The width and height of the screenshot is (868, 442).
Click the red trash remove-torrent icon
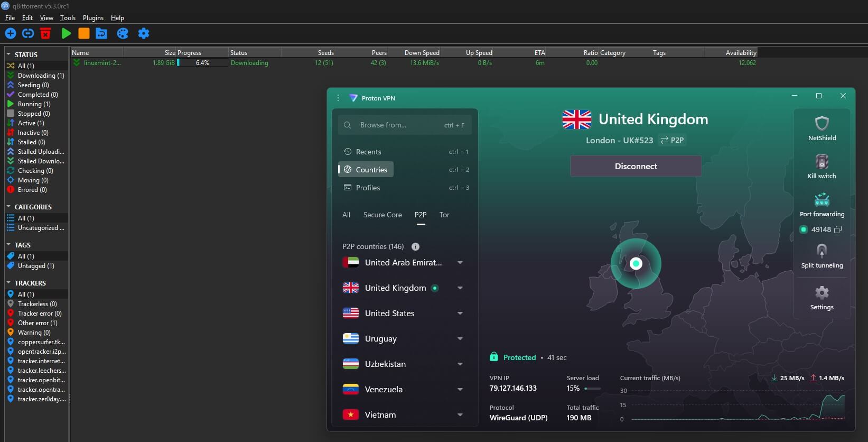click(x=45, y=34)
